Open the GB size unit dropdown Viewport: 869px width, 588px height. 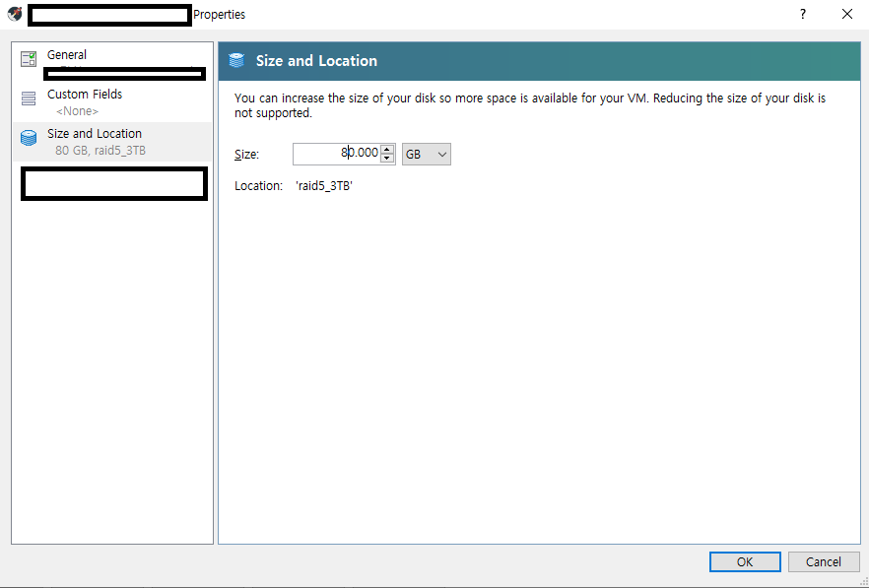427,154
